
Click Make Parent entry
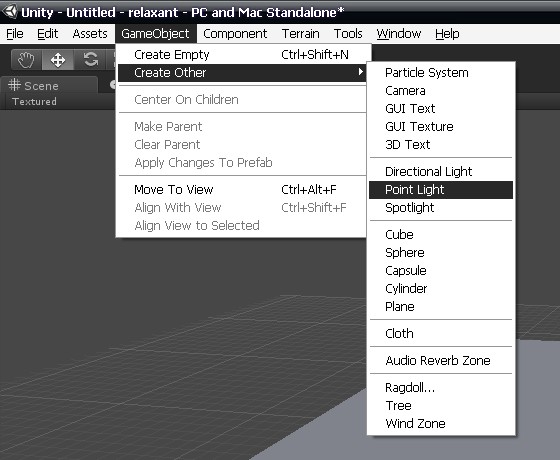242,127
